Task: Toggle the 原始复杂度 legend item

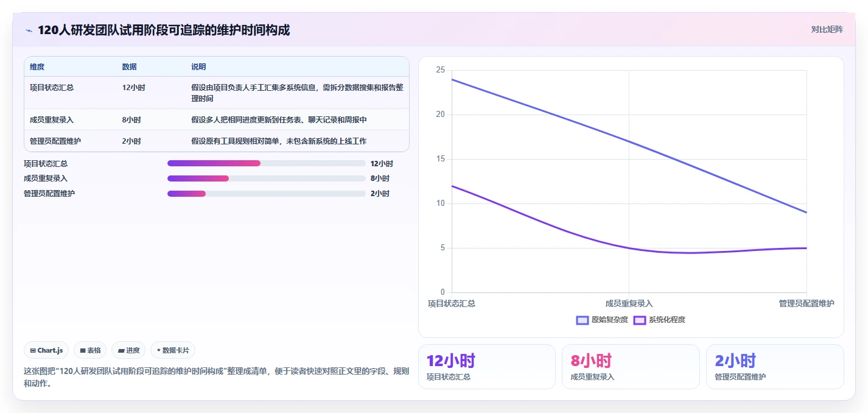Action: point(602,320)
